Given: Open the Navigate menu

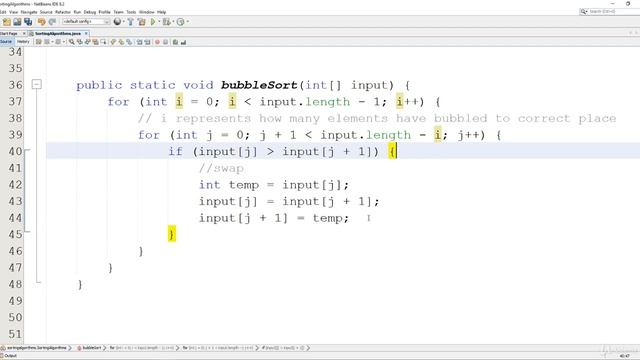Looking at the screenshot, I should pos(29,12).
